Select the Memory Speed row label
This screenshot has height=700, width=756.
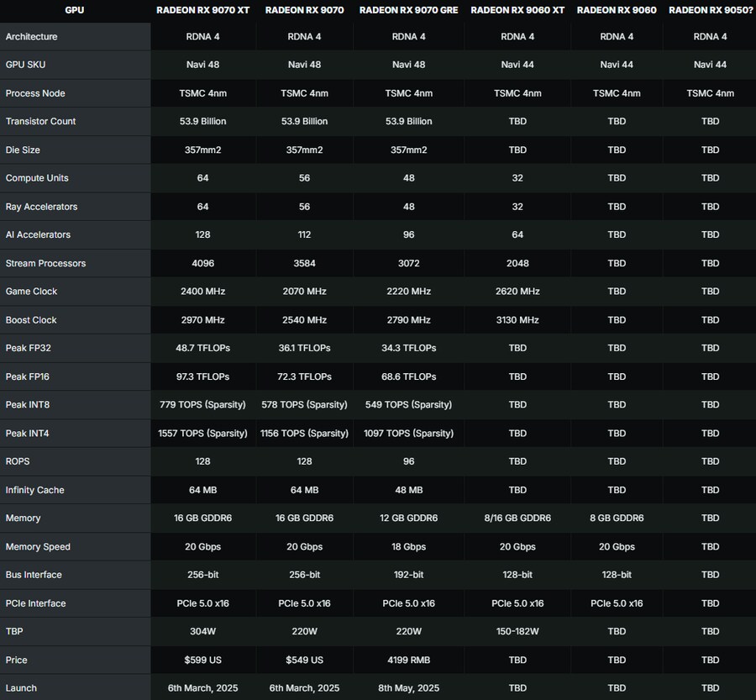click(x=38, y=546)
